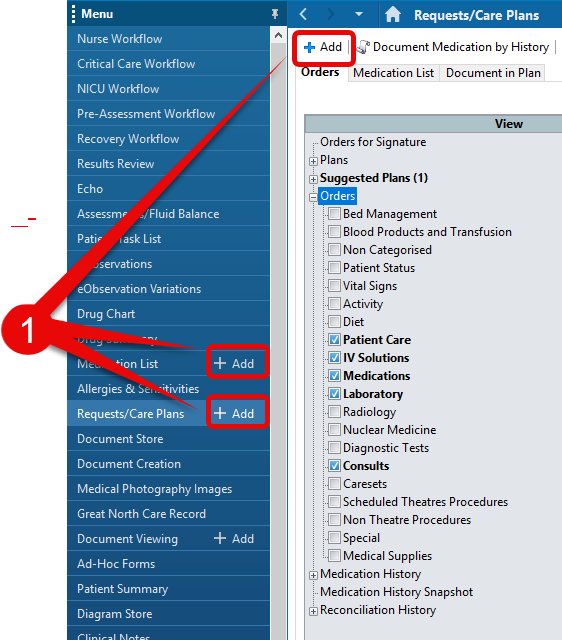This screenshot has width=562, height=640.
Task: Tick the Bed Management checkbox
Action: (334, 213)
